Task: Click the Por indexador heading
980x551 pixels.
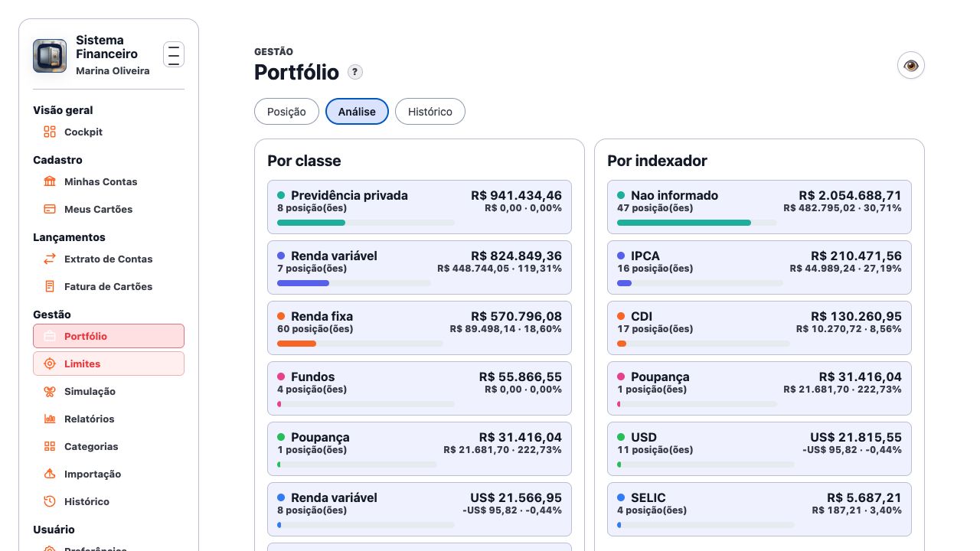Action: [x=657, y=161]
